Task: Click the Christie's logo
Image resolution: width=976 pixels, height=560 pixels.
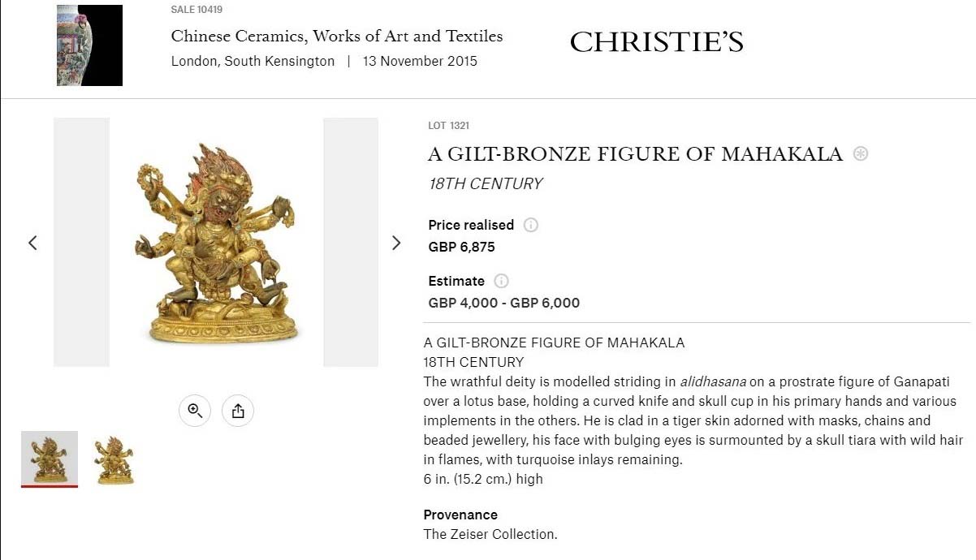Action: pos(656,42)
